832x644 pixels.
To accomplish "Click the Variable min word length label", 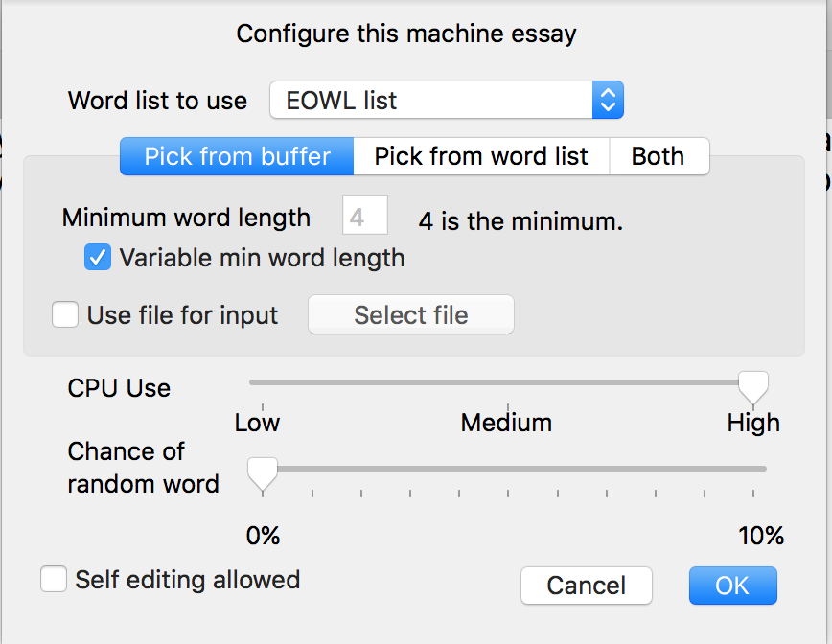I will coord(262,259).
